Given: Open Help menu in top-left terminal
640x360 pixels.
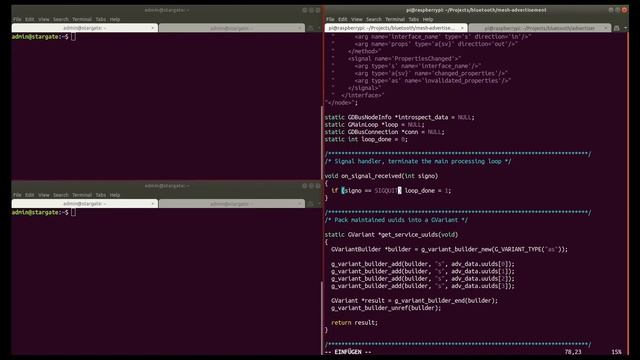Looking at the screenshot, I should [x=115, y=19].
